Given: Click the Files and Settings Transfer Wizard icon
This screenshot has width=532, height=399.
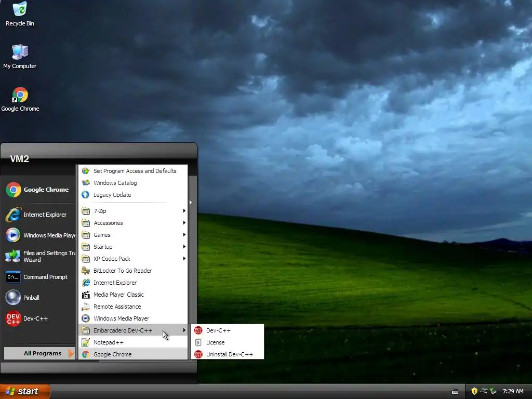Looking at the screenshot, I should (13, 256).
